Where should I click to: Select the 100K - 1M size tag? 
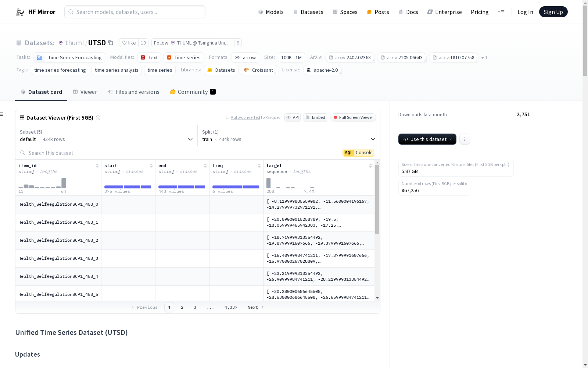(x=291, y=57)
